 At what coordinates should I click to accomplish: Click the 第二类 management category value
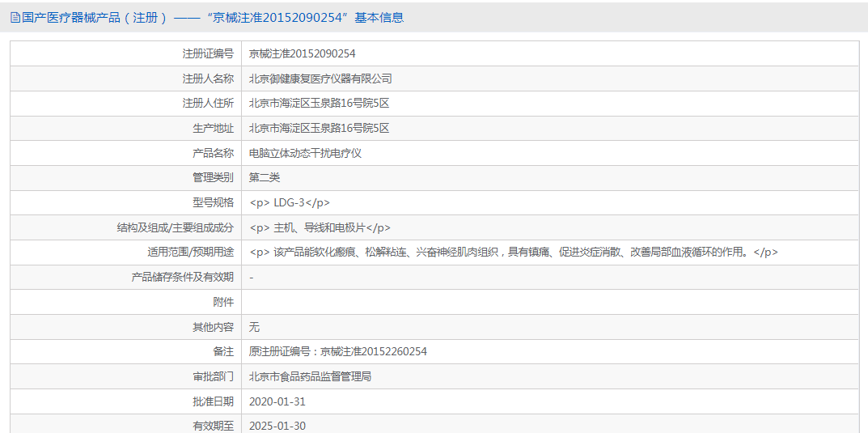[265, 177]
